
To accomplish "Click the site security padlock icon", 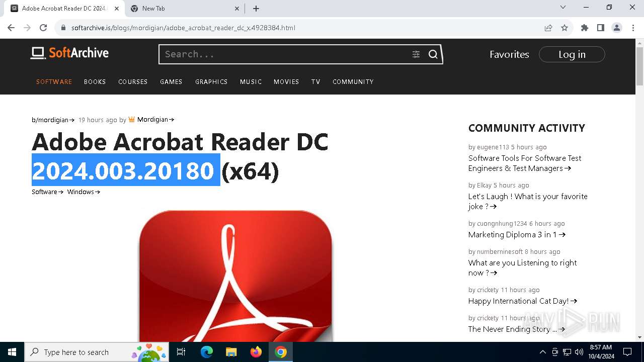I will 63,28.
